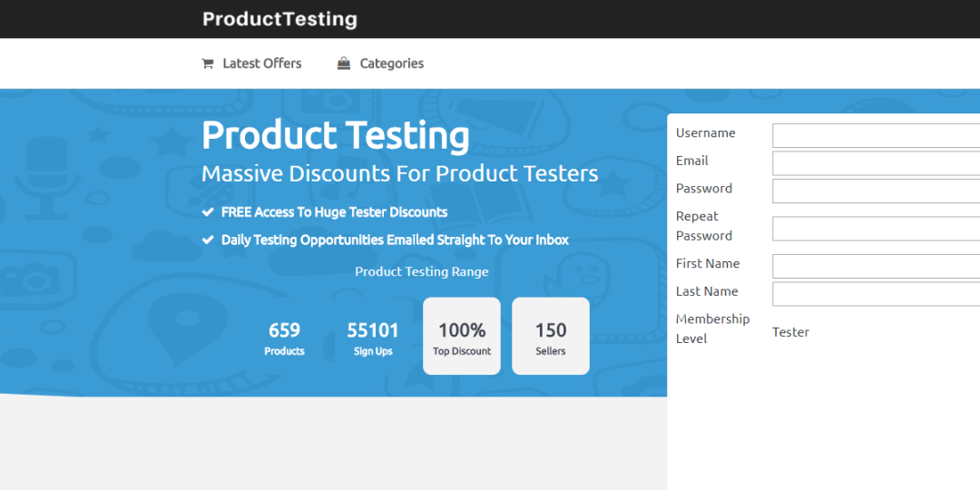The width and height of the screenshot is (980, 490).
Task: Select the Password input box
Action: coord(876,191)
